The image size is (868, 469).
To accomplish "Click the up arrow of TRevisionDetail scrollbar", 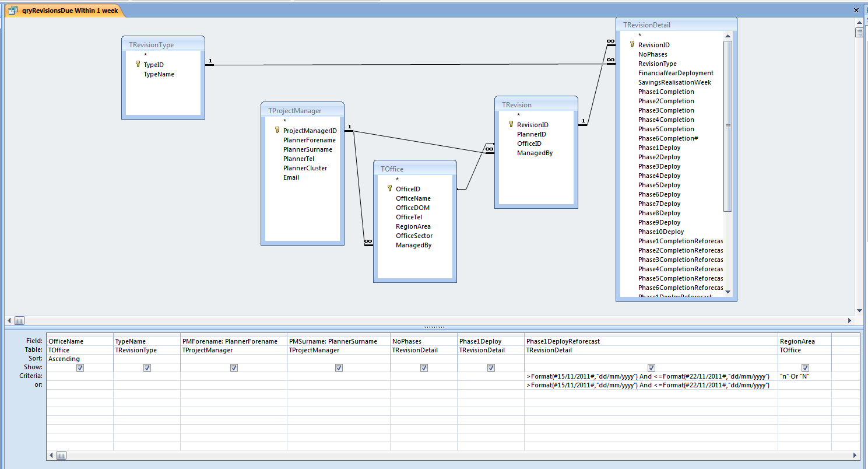I will 728,36.
